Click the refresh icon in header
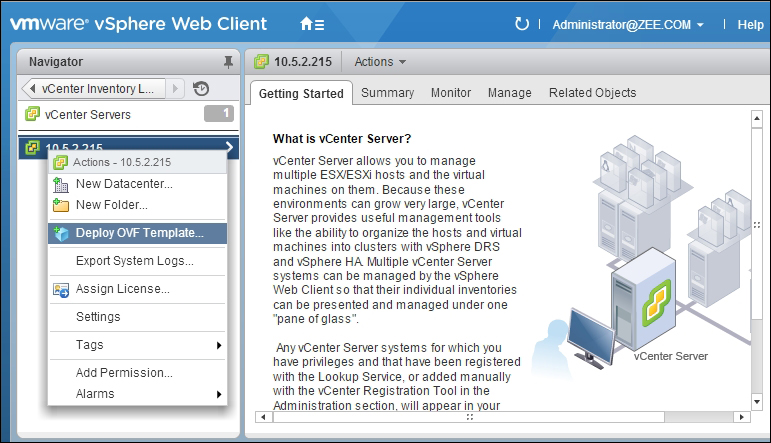 click(521, 24)
